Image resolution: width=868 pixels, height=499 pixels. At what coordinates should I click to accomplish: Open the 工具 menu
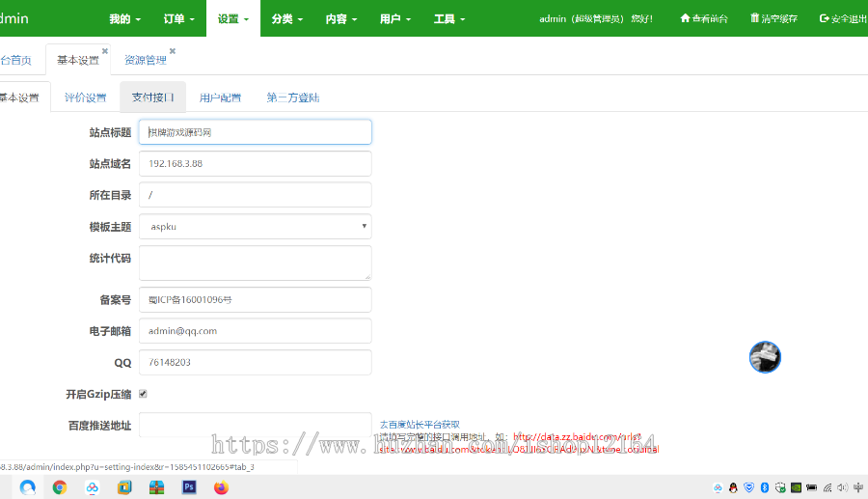pyautogui.click(x=448, y=19)
